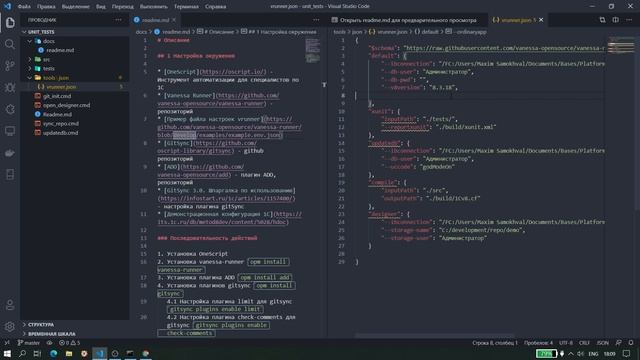
Task: Click the feedback icon in status bar
Action: point(618,343)
